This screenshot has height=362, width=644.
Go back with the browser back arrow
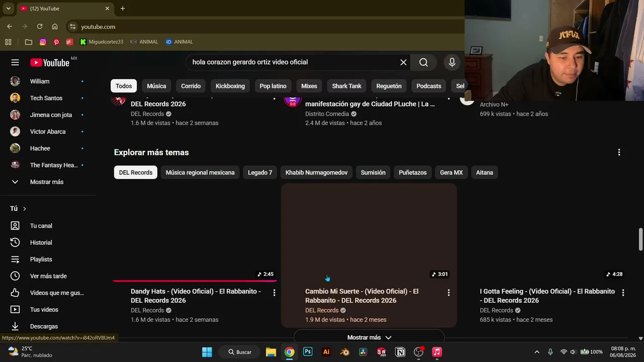pyautogui.click(x=10, y=27)
